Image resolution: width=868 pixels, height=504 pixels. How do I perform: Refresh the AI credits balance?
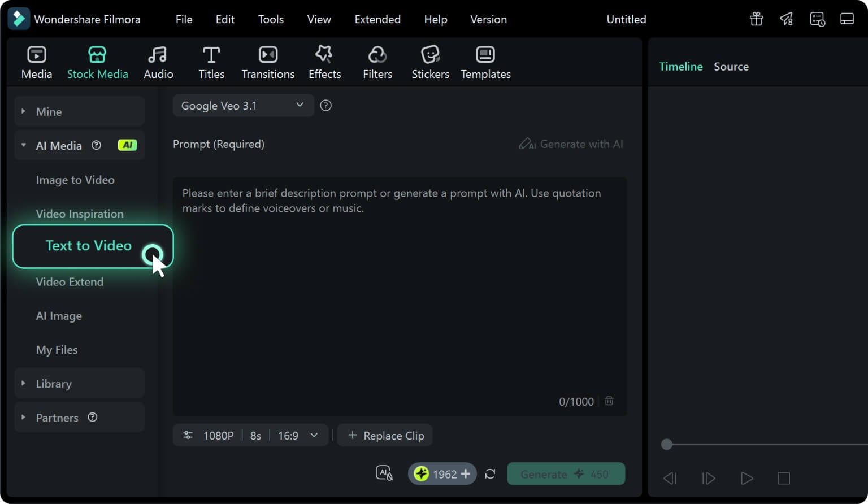pos(490,473)
